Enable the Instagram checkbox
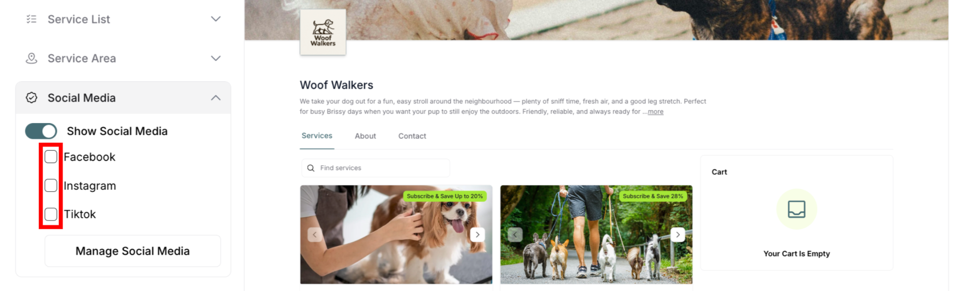 point(51,185)
